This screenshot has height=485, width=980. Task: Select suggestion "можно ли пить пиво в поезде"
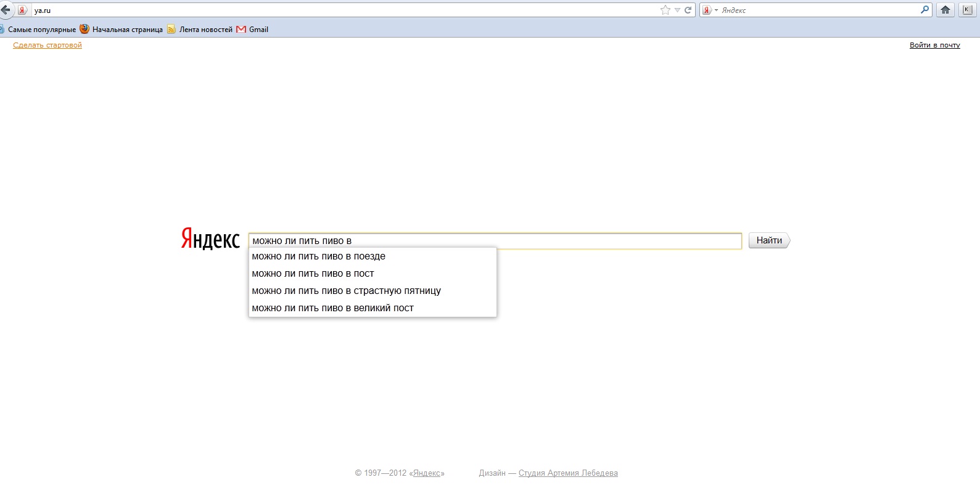[x=318, y=256]
